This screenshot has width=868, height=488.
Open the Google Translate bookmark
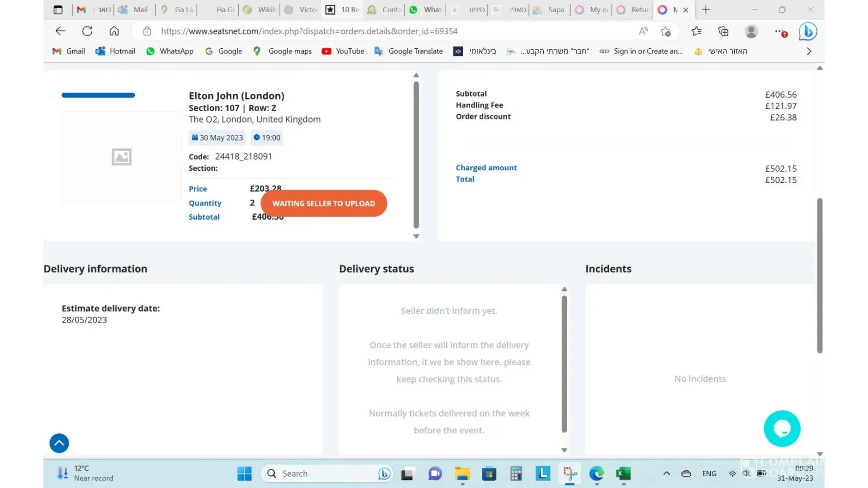[409, 51]
